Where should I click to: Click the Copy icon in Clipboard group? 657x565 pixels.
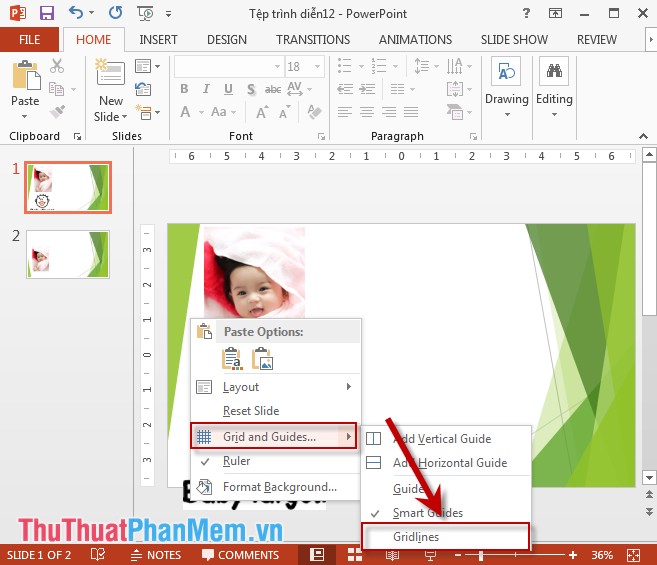click(x=57, y=89)
